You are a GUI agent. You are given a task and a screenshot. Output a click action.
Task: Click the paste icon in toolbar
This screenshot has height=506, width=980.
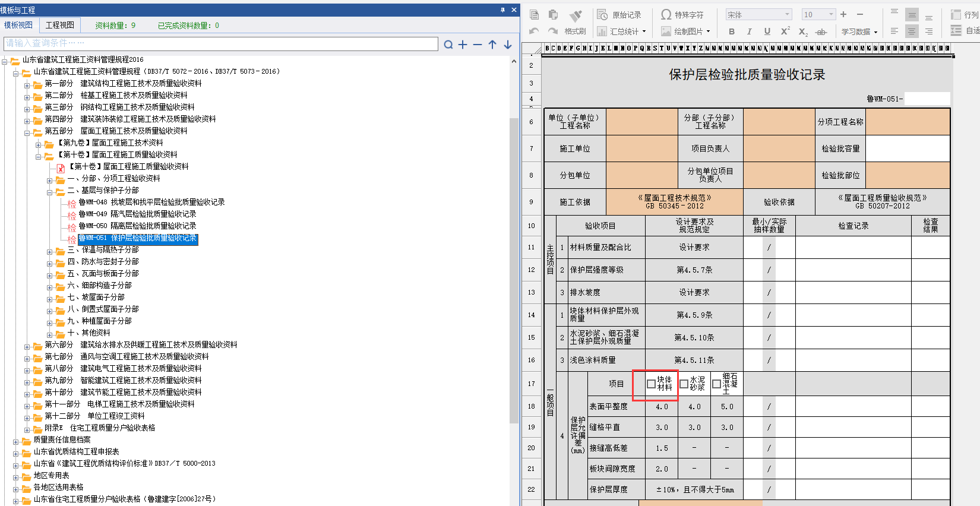click(553, 15)
